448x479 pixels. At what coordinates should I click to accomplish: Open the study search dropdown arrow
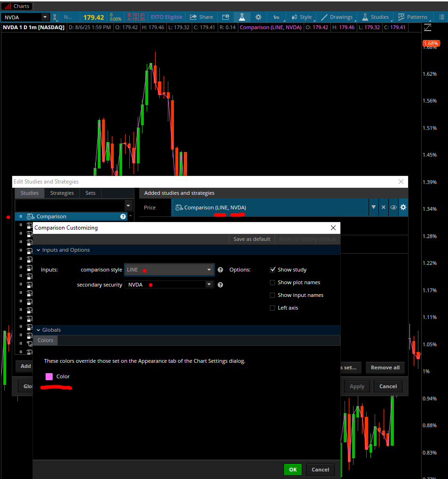[x=128, y=206]
